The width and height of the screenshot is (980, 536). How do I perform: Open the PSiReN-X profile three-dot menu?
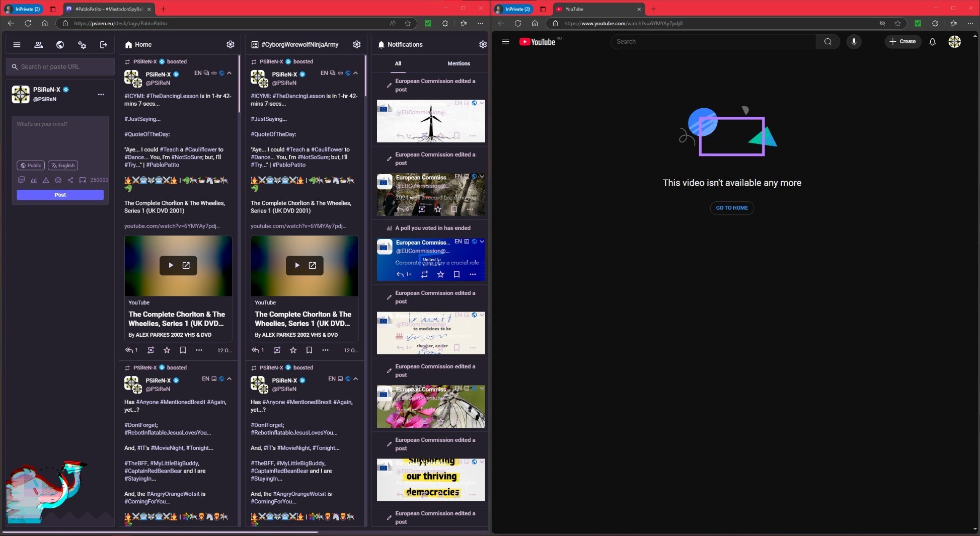[x=101, y=95]
